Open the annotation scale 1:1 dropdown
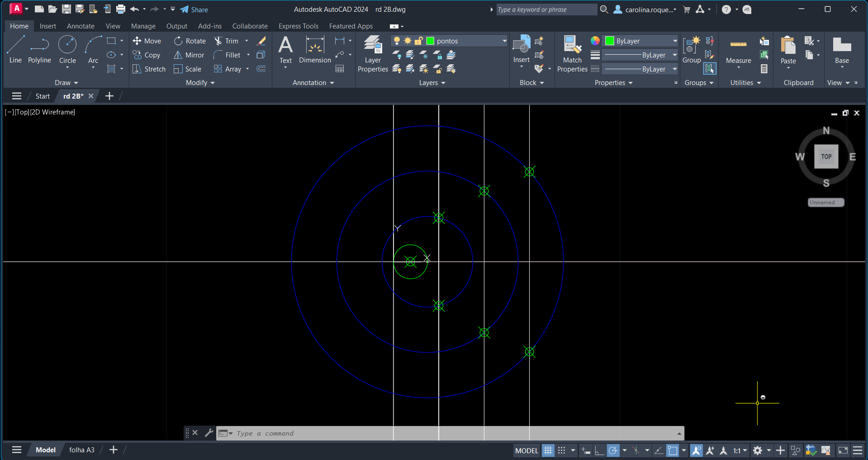 pyautogui.click(x=740, y=451)
